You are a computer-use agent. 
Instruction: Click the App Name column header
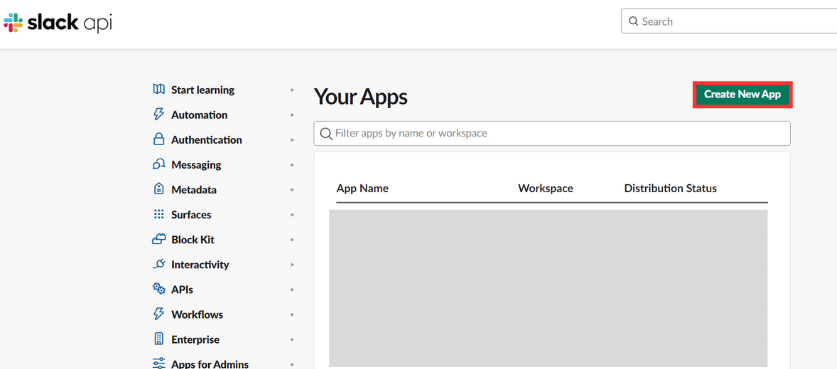click(x=362, y=188)
